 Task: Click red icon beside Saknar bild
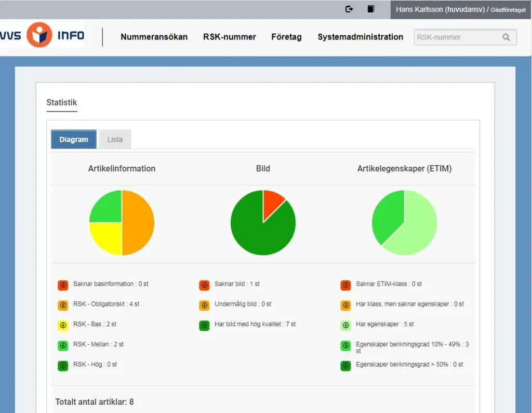coord(204,285)
